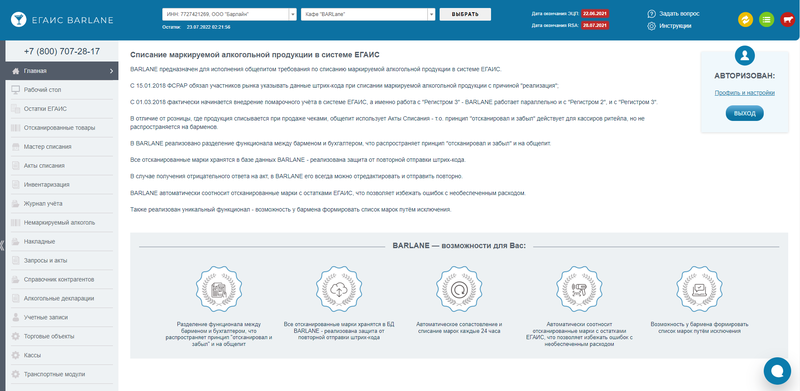Click the red circle icon in header

coord(787,20)
